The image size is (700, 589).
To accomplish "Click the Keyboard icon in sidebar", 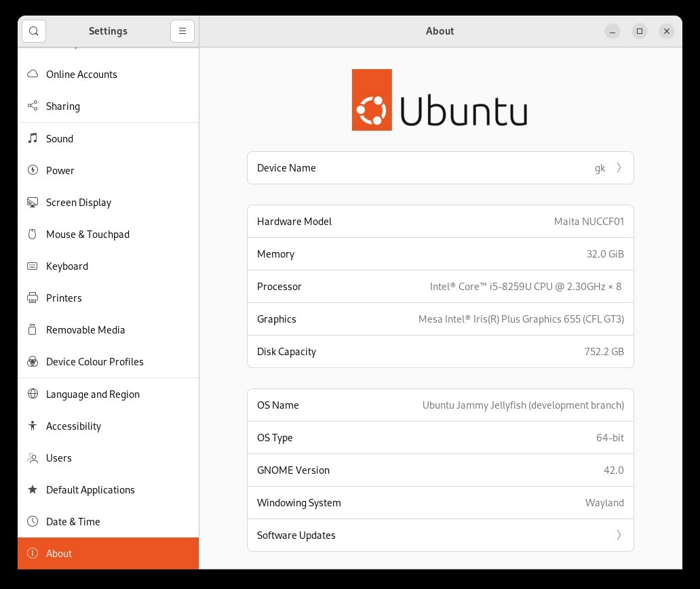I will [x=33, y=266].
